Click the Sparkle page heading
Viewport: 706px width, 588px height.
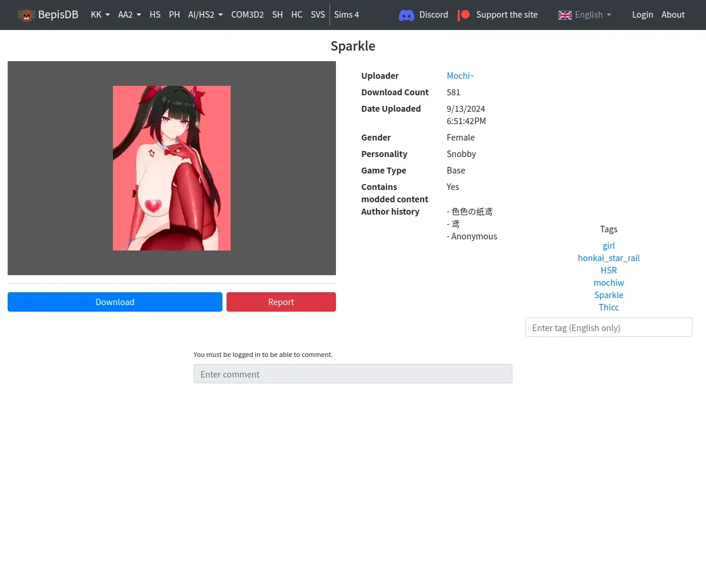[x=353, y=46]
